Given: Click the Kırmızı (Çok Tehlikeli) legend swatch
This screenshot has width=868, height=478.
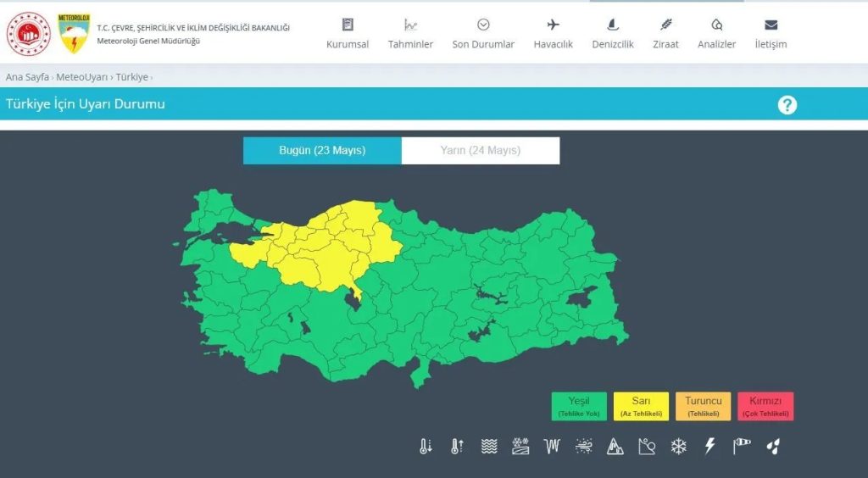Looking at the screenshot, I should pyautogui.click(x=765, y=407).
